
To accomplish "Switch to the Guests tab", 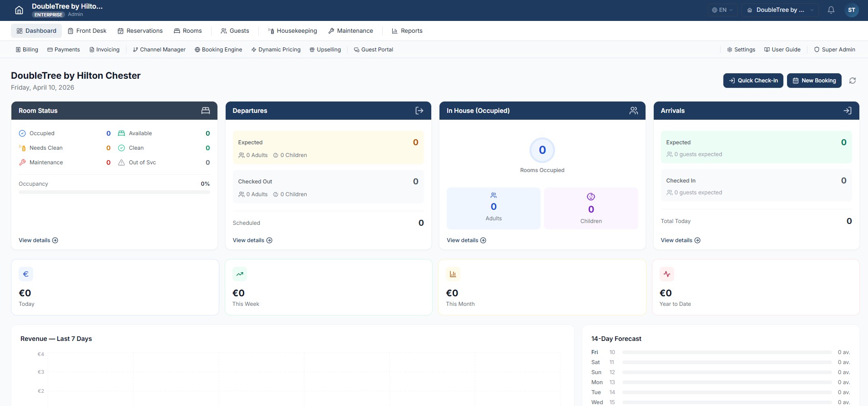I will coord(235,31).
